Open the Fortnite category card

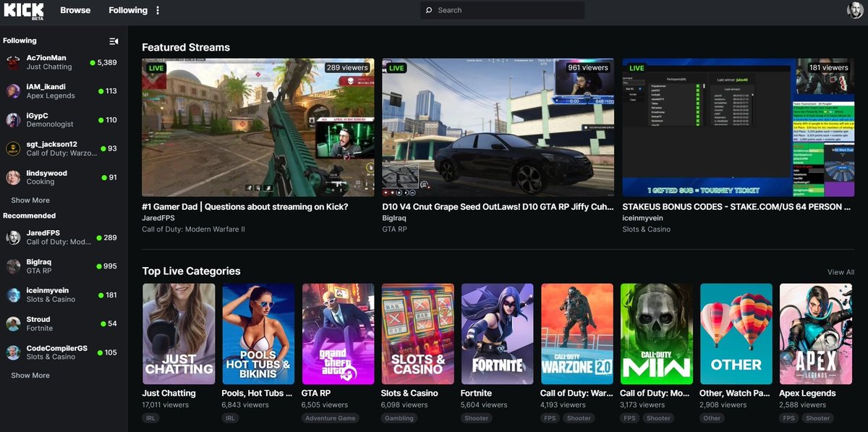pos(497,334)
